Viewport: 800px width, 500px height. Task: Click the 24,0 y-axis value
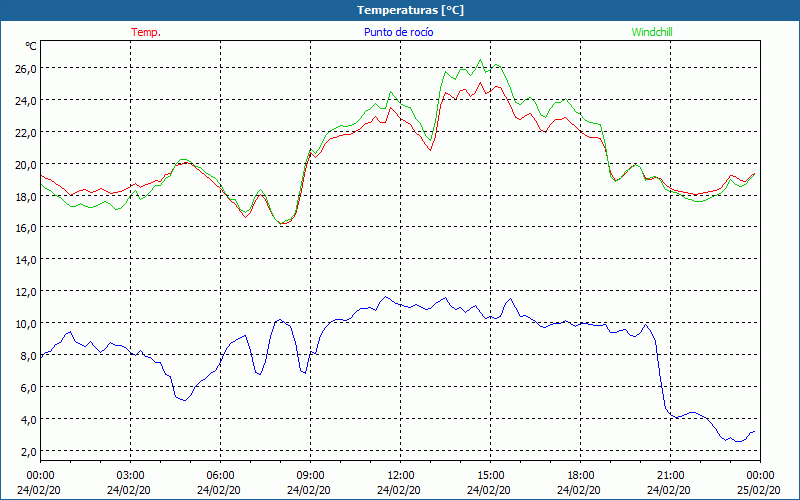click(x=25, y=101)
